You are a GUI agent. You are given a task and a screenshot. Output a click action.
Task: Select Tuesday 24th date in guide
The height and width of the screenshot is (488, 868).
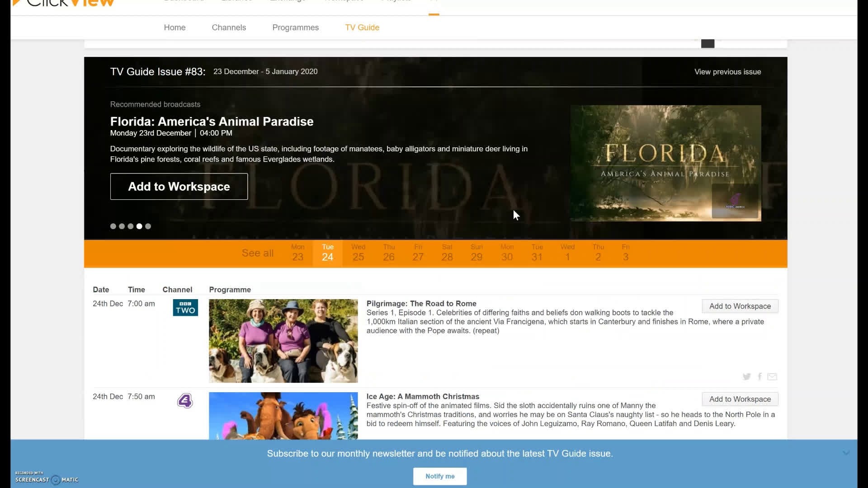pyautogui.click(x=327, y=253)
